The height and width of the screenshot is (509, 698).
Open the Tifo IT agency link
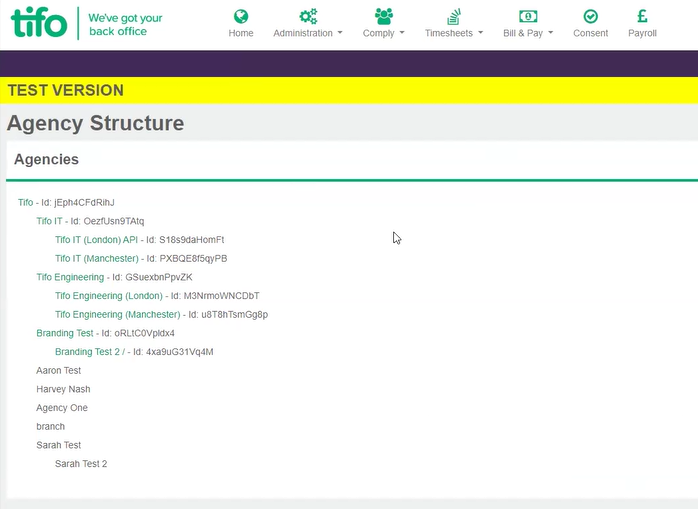(49, 221)
